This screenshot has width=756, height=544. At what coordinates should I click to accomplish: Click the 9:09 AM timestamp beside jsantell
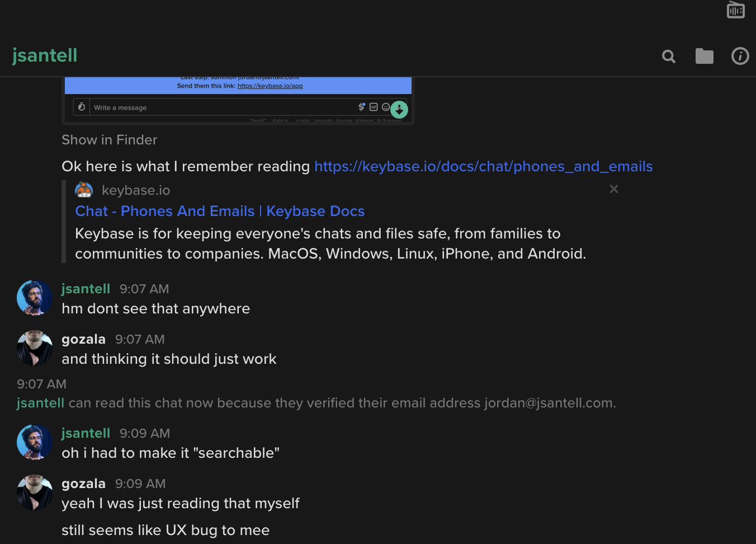pos(145,433)
